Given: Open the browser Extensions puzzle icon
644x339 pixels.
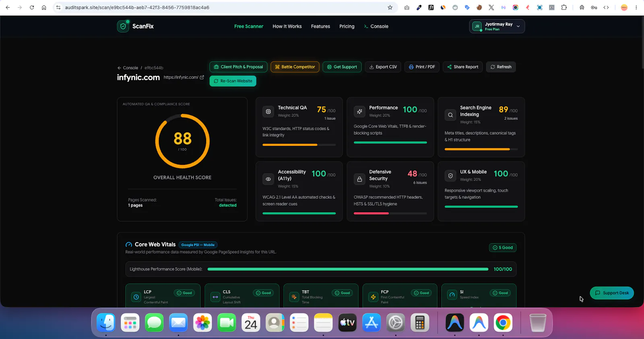Looking at the screenshot, I should [x=564, y=7].
